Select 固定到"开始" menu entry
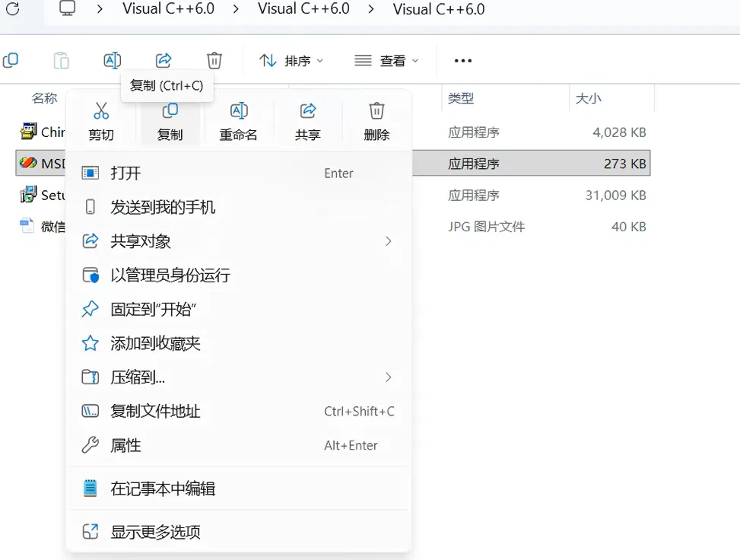 click(239, 309)
